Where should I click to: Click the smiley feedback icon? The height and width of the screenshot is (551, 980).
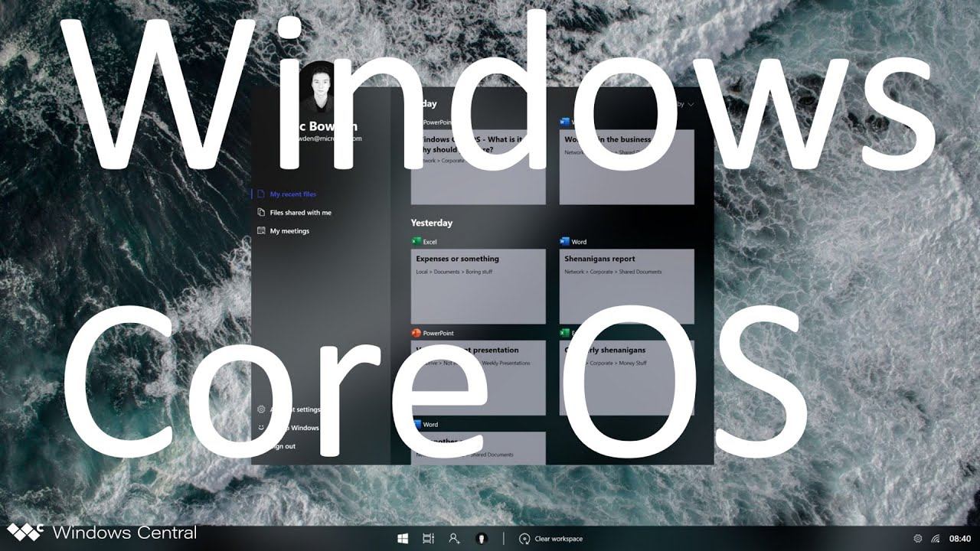[x=261, y=428]
